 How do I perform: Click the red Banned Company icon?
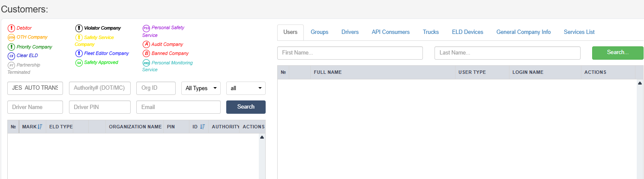(x=146, y=54)
